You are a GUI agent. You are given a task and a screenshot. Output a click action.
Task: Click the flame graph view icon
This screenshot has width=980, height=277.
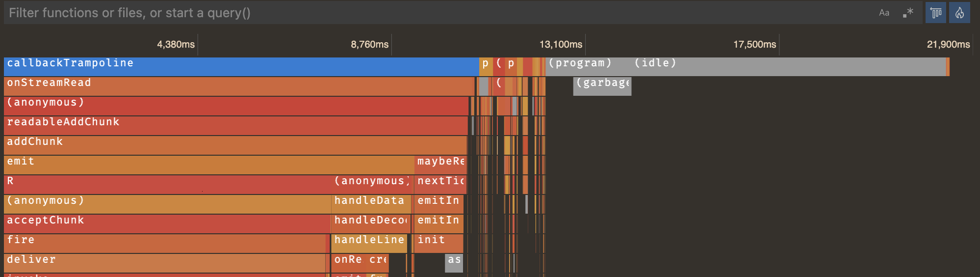[x=959, y=13]
